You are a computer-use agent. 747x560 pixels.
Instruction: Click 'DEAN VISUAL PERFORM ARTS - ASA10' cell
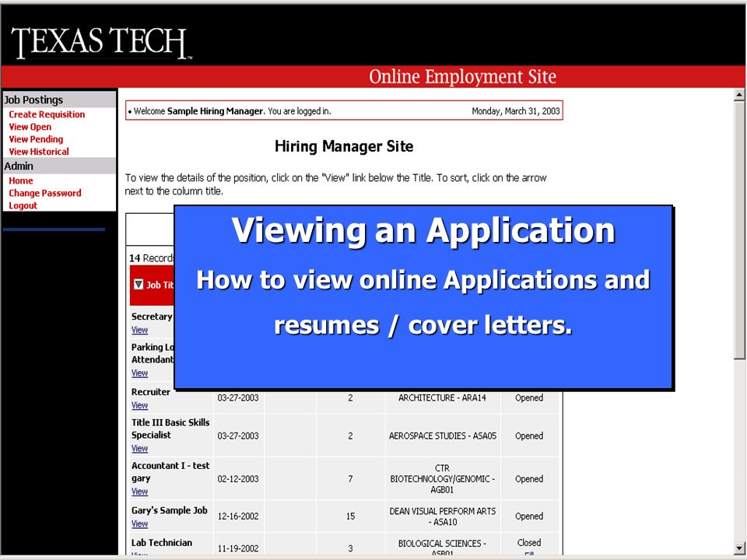click(x=442, y=516)
